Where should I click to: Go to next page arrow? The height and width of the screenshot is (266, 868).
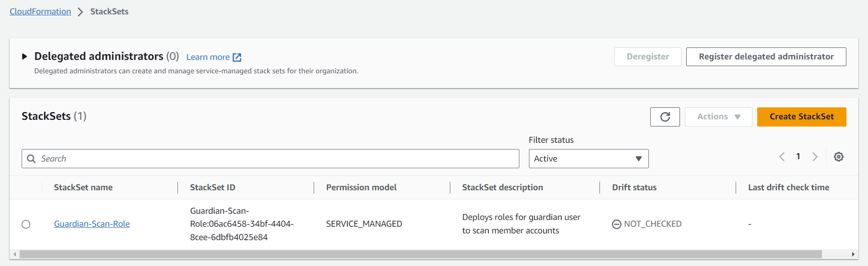coord(815,157)
